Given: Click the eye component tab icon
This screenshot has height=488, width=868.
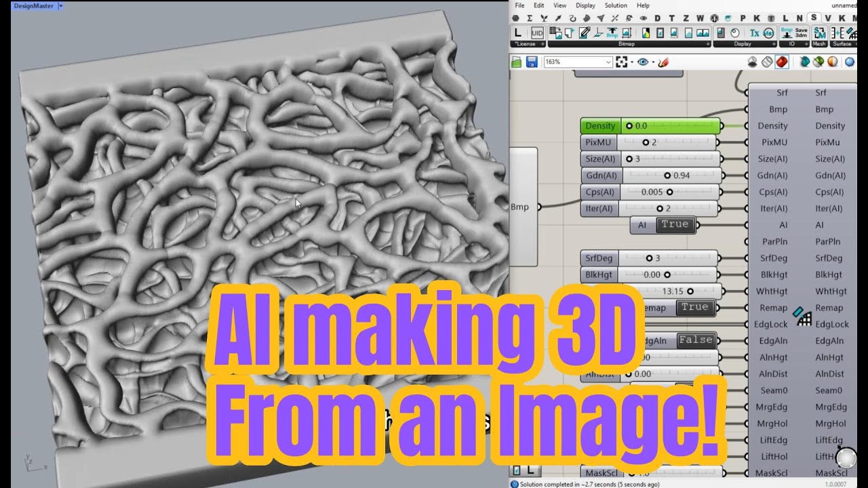Looking at the screenshot, I should (x=644, y=18).
